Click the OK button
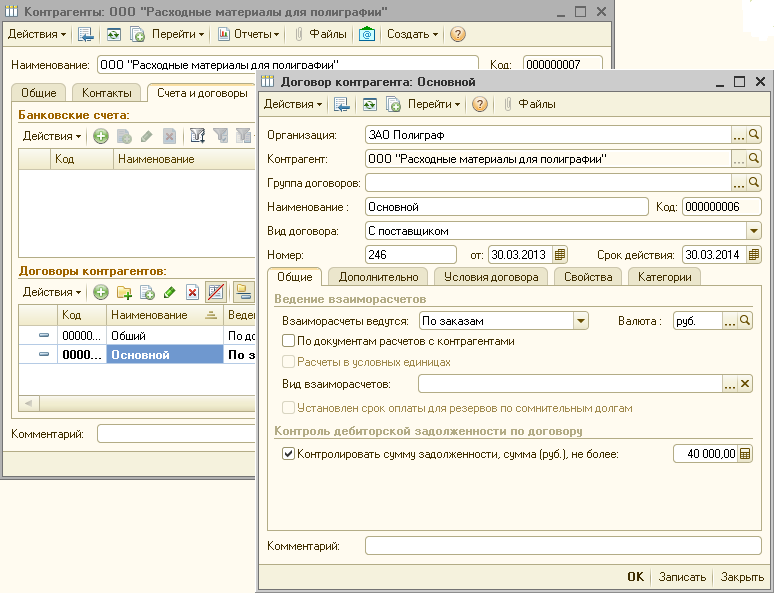 (635, 577)
